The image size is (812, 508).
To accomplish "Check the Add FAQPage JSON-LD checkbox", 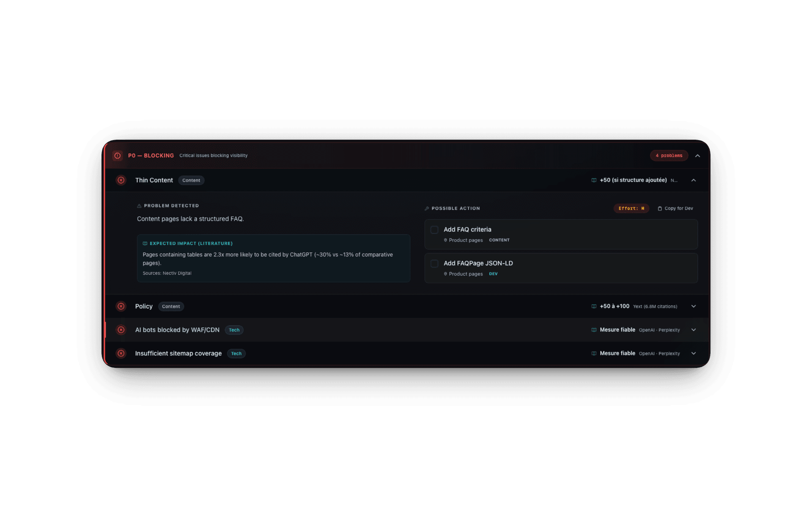I will [434, 263].
